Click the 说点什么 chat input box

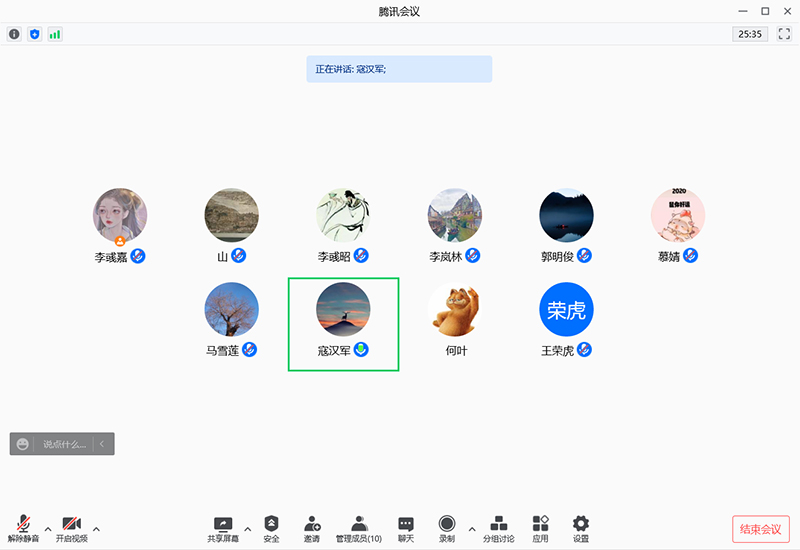64,444
